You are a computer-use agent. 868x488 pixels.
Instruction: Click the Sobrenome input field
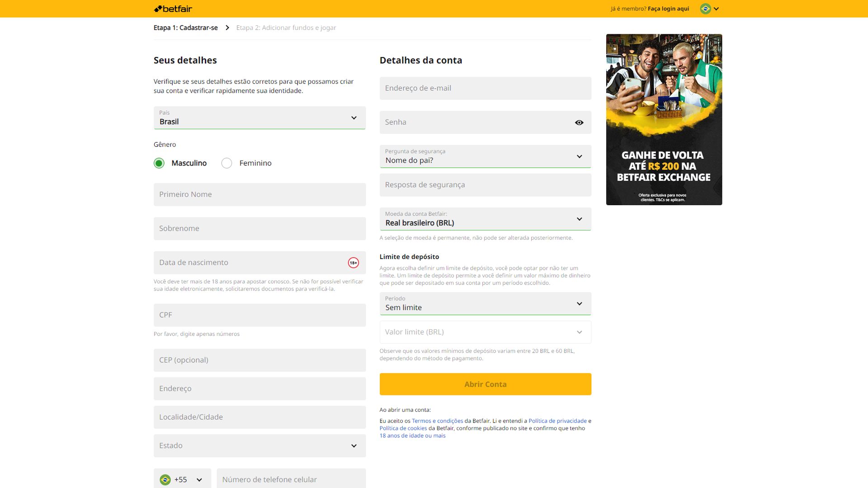[259, 229]
